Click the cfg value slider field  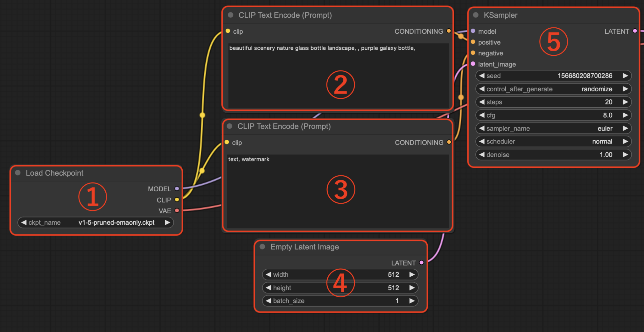click(553, 115)
